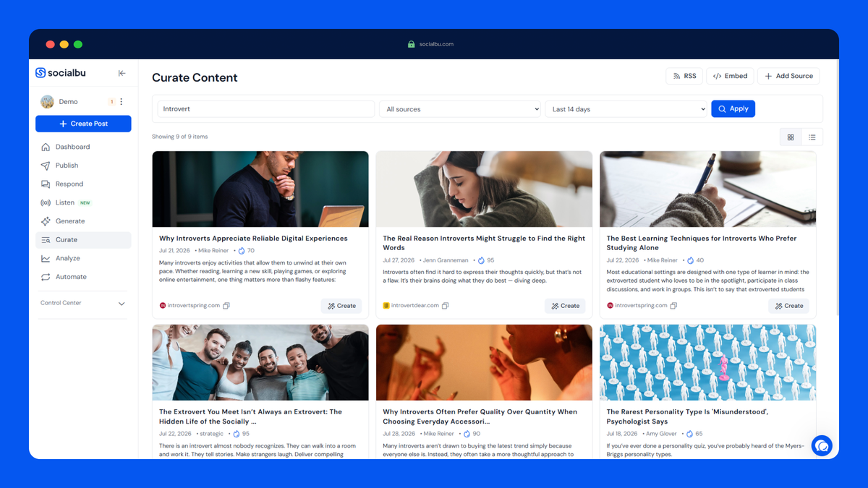868x488 pixels.
Task: Copy link icon on Best Learning Techniques card
Action: (673, 306)
